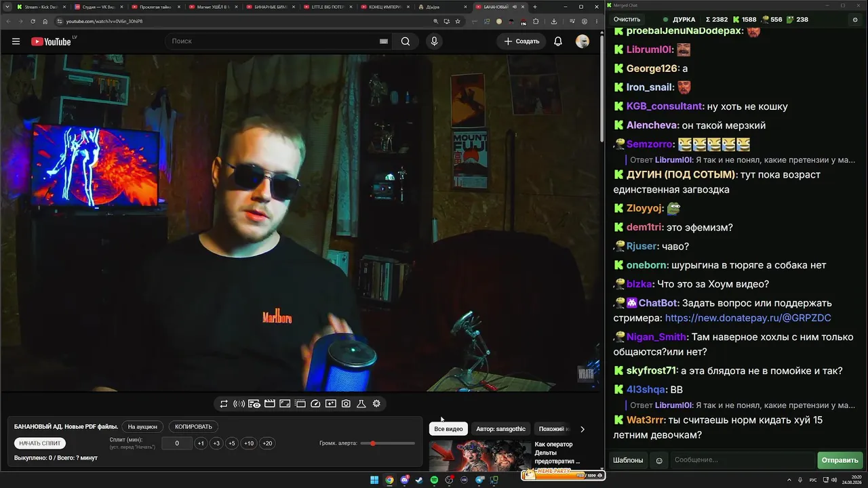
Task: Click the flask icon in player toolbar
Action: [361, 404]
